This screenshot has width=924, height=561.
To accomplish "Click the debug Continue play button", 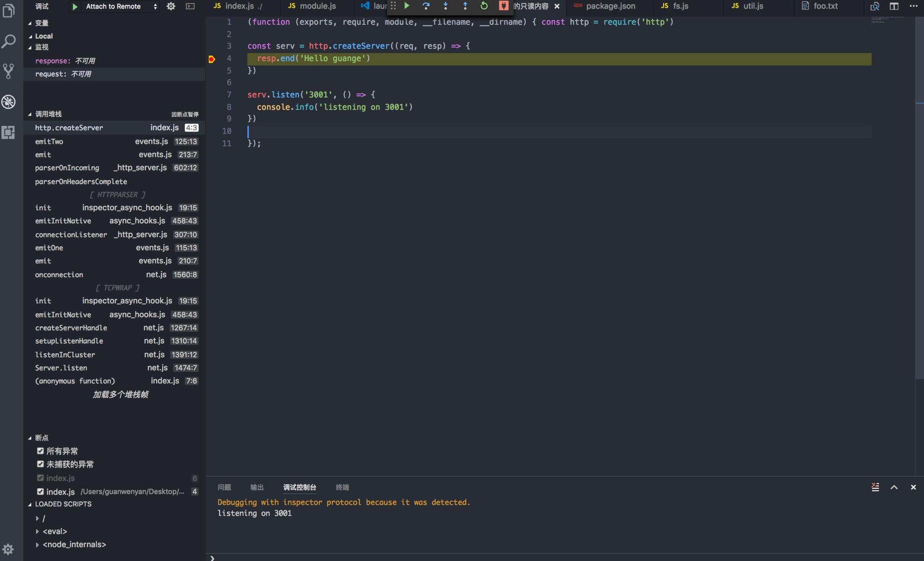I will pyautogui.click(x=407, y=6).
